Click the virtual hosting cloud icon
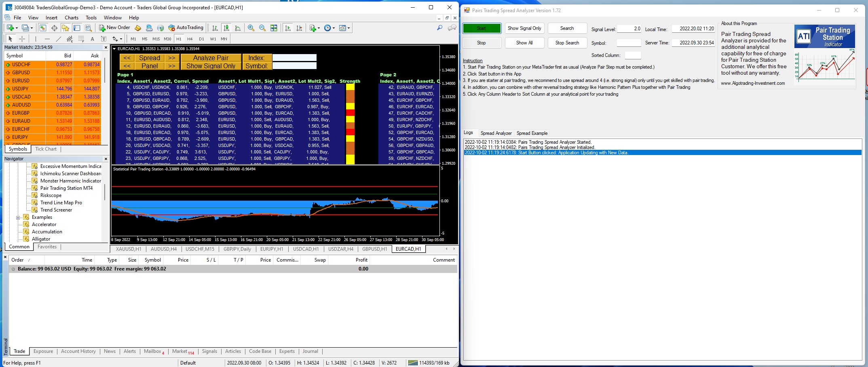 [149, 28]
